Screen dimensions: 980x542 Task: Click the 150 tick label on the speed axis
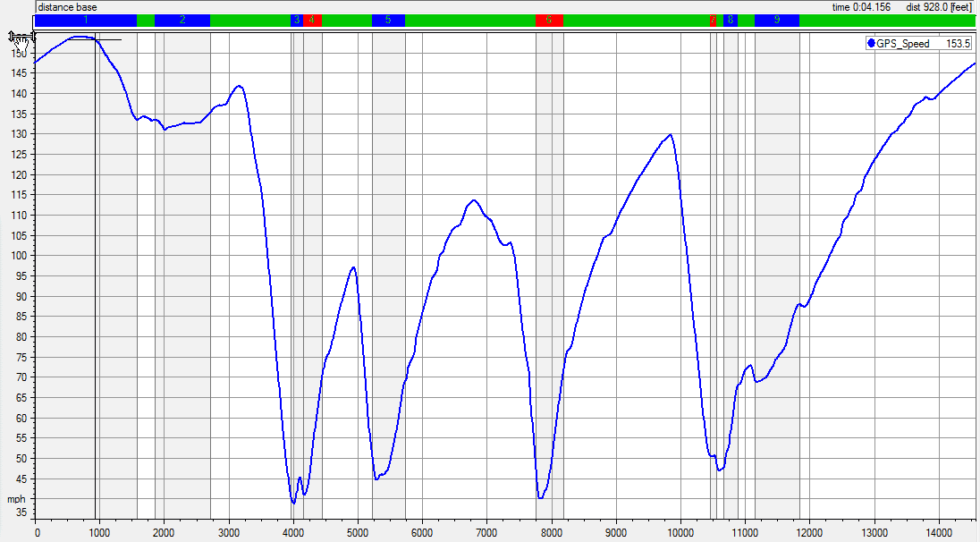[x=19, y=53]
